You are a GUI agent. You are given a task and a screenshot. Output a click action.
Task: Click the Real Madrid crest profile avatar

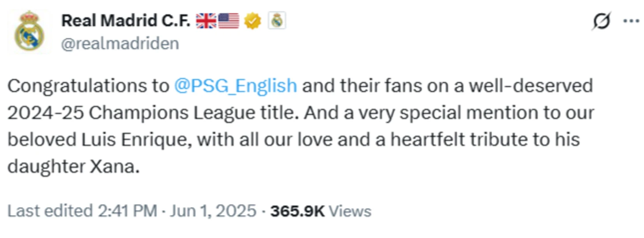pyautogui.click(x=29, y=32)
